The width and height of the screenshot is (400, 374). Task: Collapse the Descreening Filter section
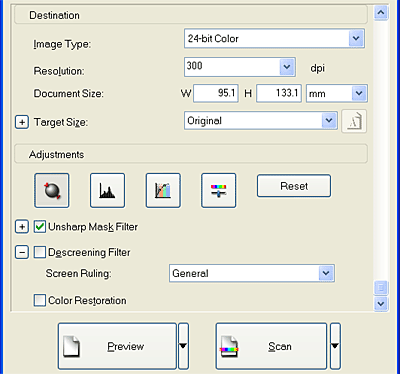(22, 252)
